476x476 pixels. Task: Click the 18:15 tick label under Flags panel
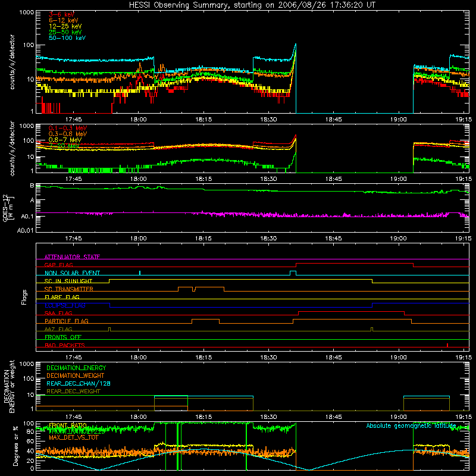pyautogui.click(x=203, y=358)
